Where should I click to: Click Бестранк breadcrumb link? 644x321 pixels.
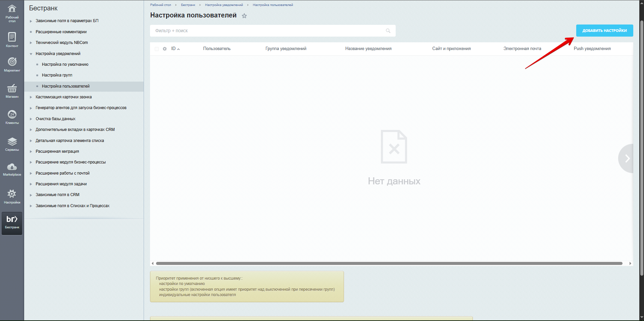point(188,5)
